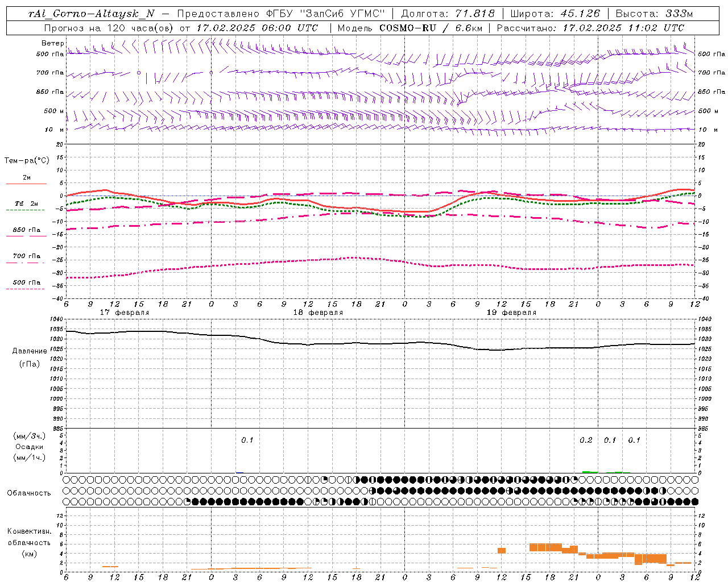Click the station title rAl_Gorno-Altaysk_N
The image size is (728, 582).
[91, 14]
